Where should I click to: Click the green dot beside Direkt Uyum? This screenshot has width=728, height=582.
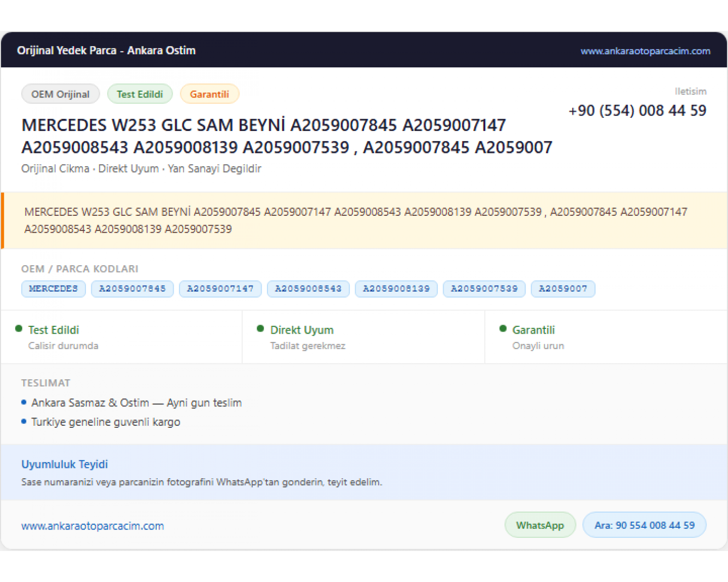point(261,329)
